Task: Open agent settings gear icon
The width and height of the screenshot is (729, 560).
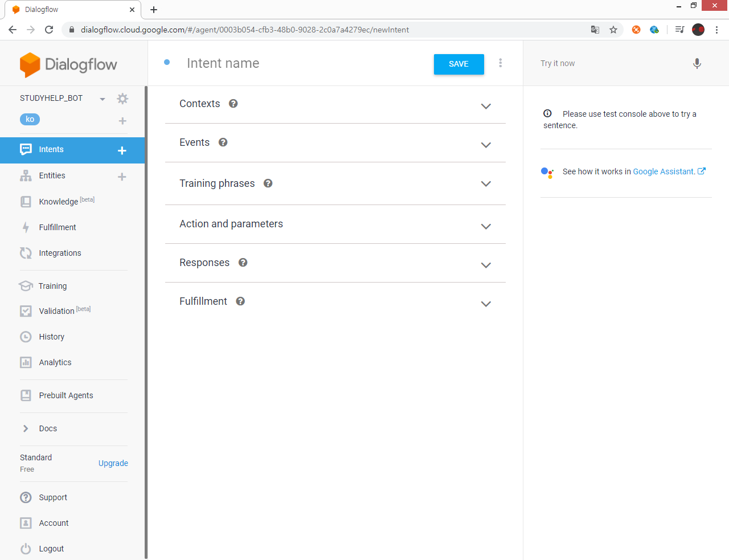Action: 122,99
